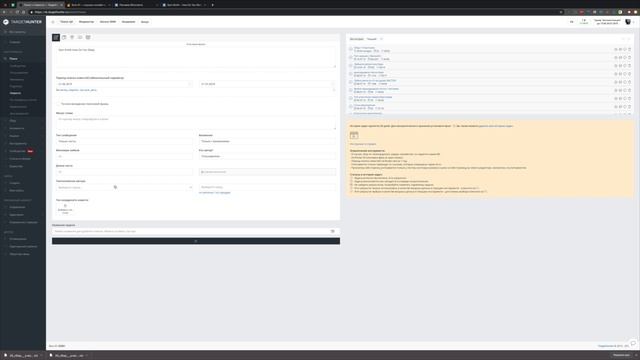Click the end date field of the period range
Image resolution: width=640 pixels, height=360 pixels.
(267, 84)
